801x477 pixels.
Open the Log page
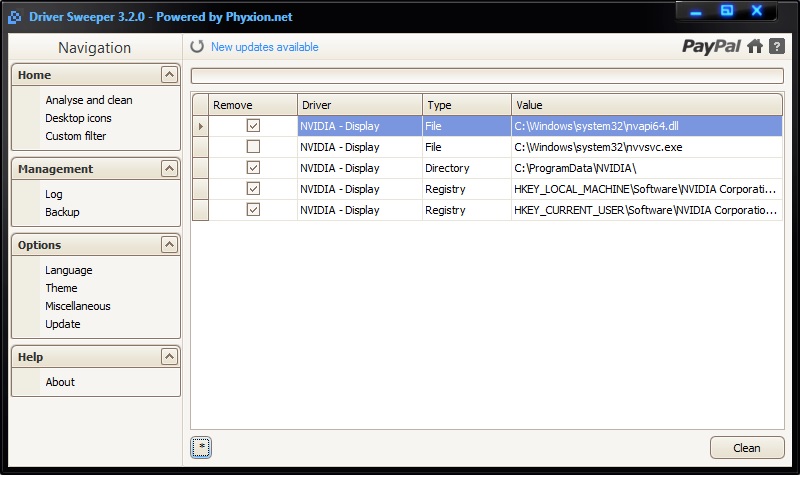click(x=54, y=194)
